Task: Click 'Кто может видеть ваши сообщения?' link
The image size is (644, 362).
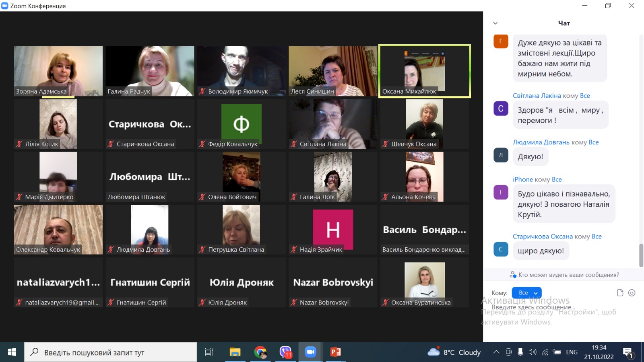Action: 568,275
